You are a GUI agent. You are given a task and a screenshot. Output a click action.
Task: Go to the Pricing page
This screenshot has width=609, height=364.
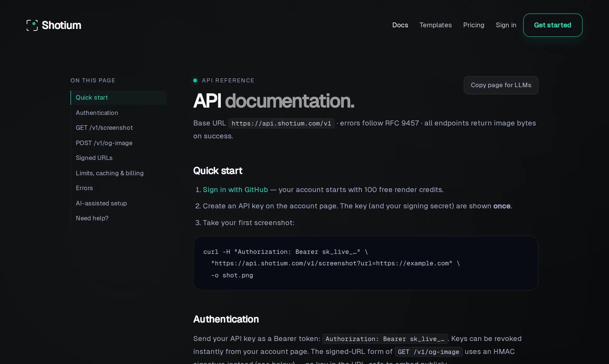pyautogui.click(x=474, y=25)
